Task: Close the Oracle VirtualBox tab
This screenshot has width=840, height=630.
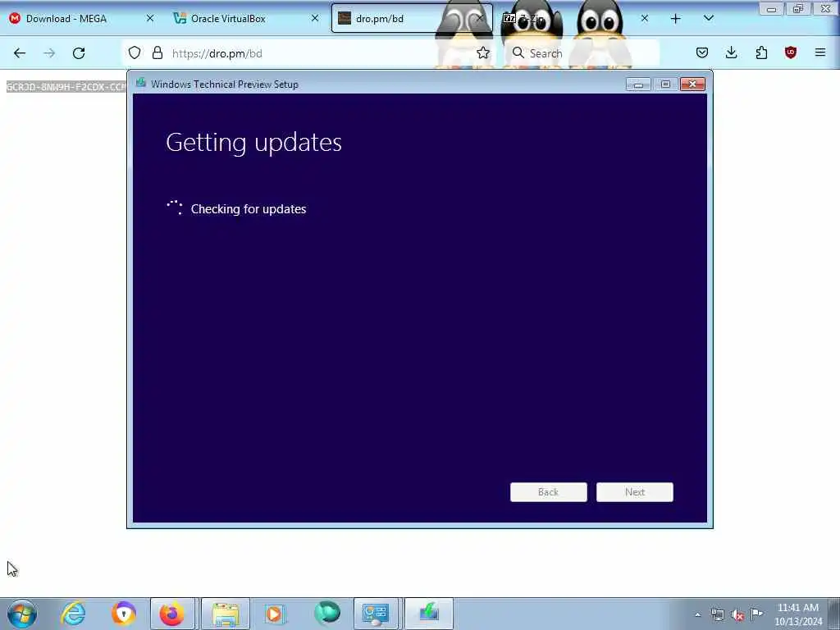Action: [315, 18]
